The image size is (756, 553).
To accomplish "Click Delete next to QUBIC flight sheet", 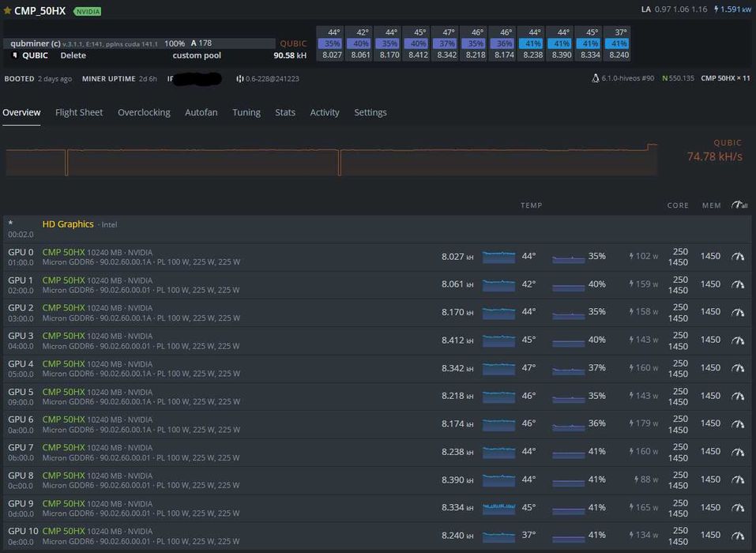I will [x=73, y=55].
